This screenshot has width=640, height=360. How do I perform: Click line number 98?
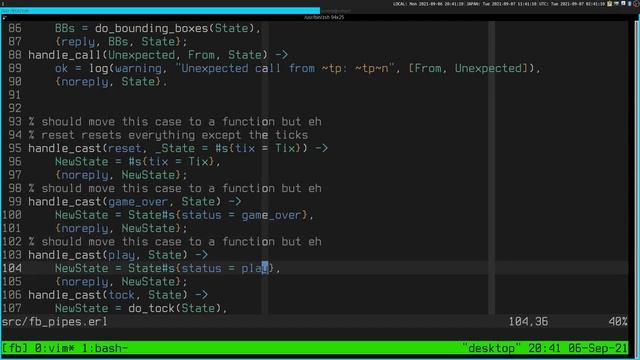tap(15, 188)
